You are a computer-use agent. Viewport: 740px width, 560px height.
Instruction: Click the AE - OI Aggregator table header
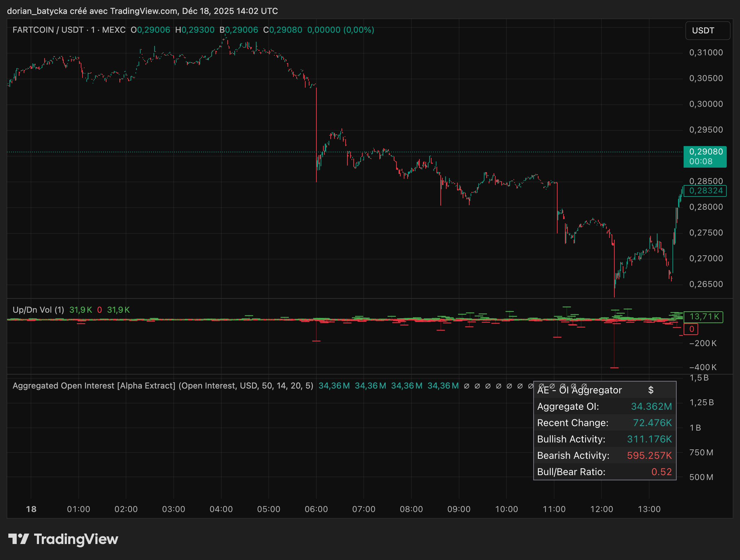coord(579,390)
